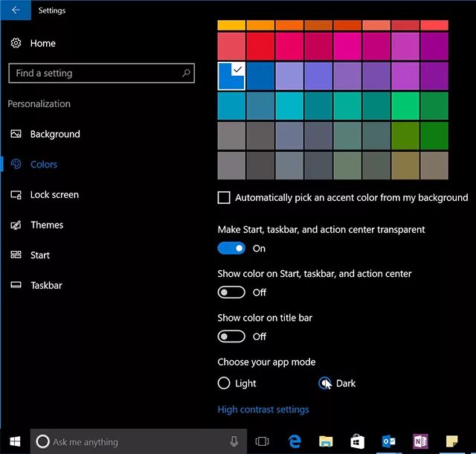Click the Colors palette icon

(16, 164)
